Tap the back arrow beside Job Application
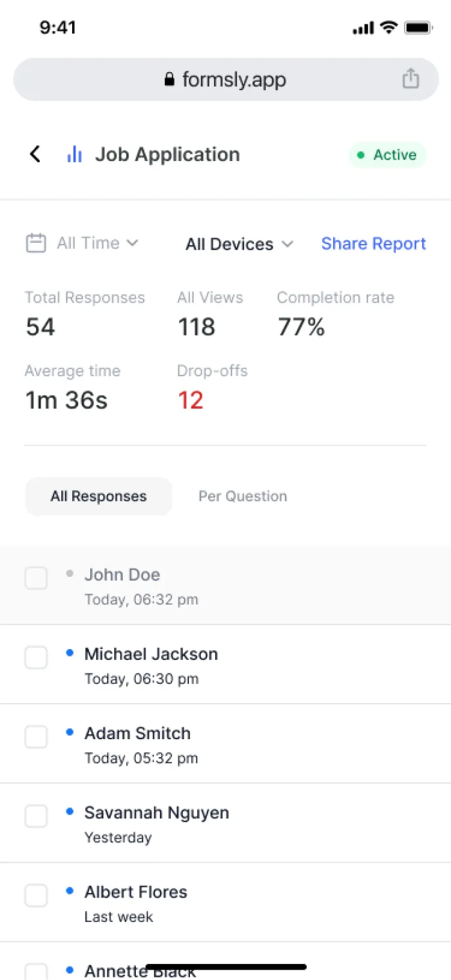Viewport: 451px width, 980px height. (35, 155)
